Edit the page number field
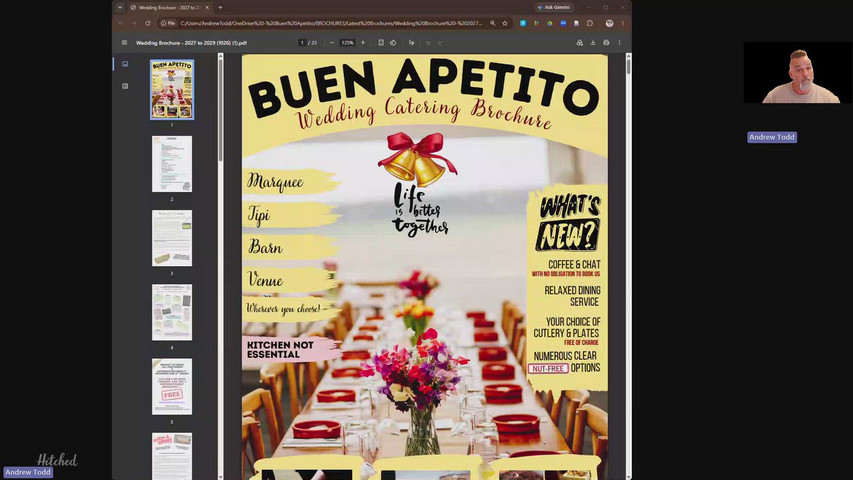 tap(302, 42)
